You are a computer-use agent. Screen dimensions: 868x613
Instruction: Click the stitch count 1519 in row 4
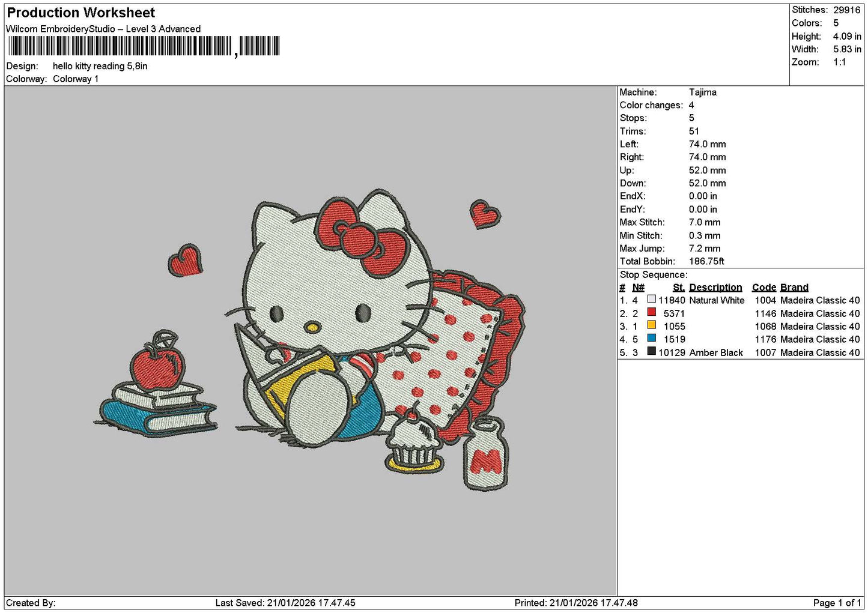[x=674, y=339]
